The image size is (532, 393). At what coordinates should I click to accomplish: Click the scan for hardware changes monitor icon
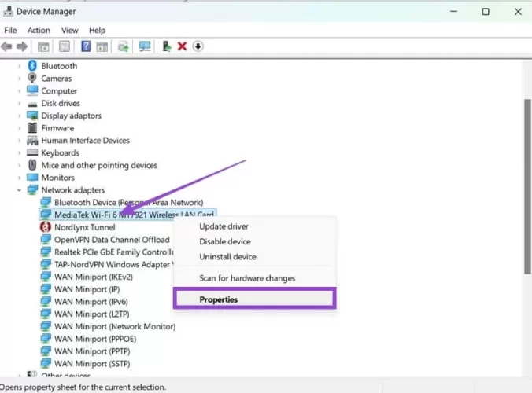145,47
